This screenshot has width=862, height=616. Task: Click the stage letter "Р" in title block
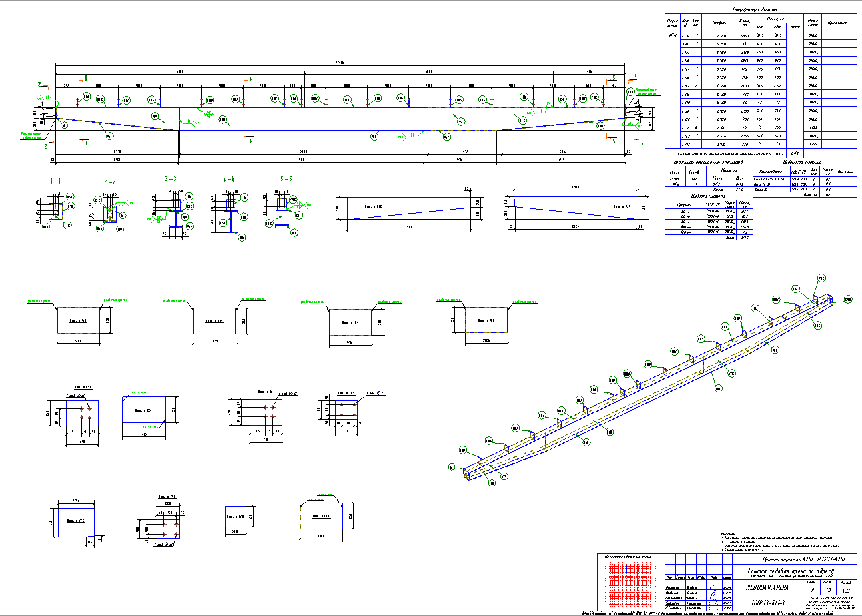[x=811, y=591]
